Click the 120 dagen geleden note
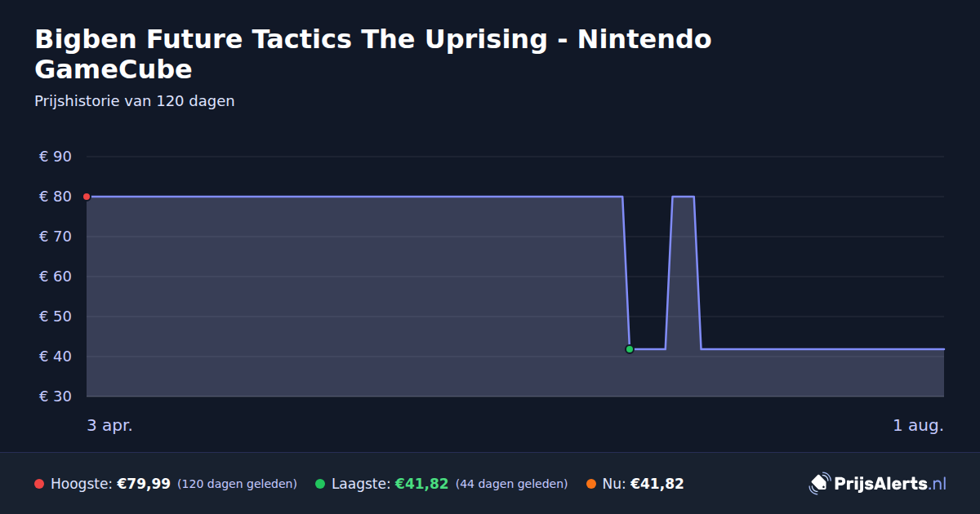The image size is (980, 514). pos(237,484)
